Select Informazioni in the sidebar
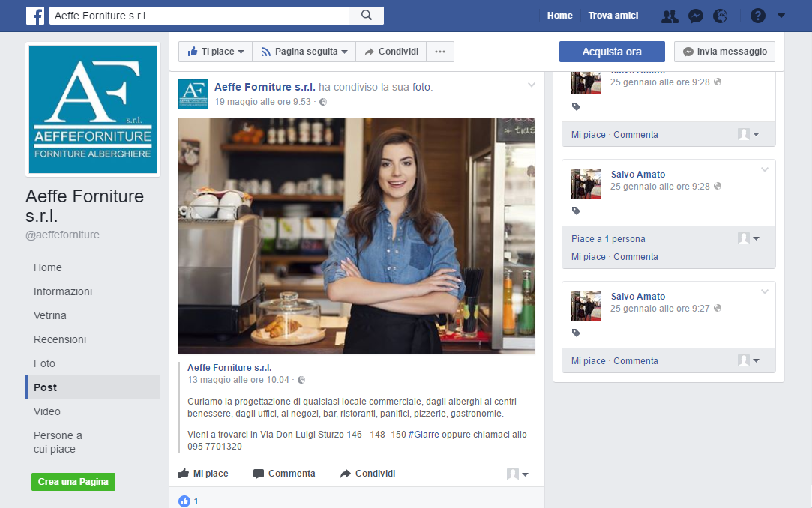The height and width of the screenshot is (508, 812). coord(63,291)
